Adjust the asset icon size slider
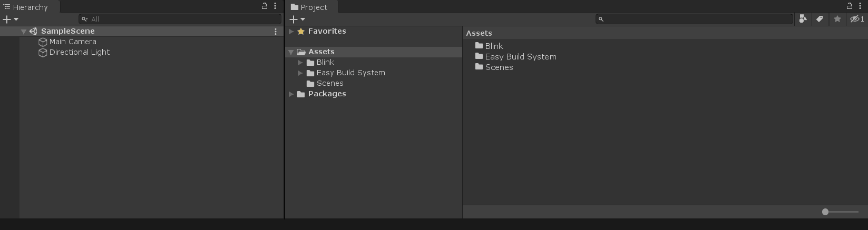The image size is (868, 230). click(x=825, y=212)
